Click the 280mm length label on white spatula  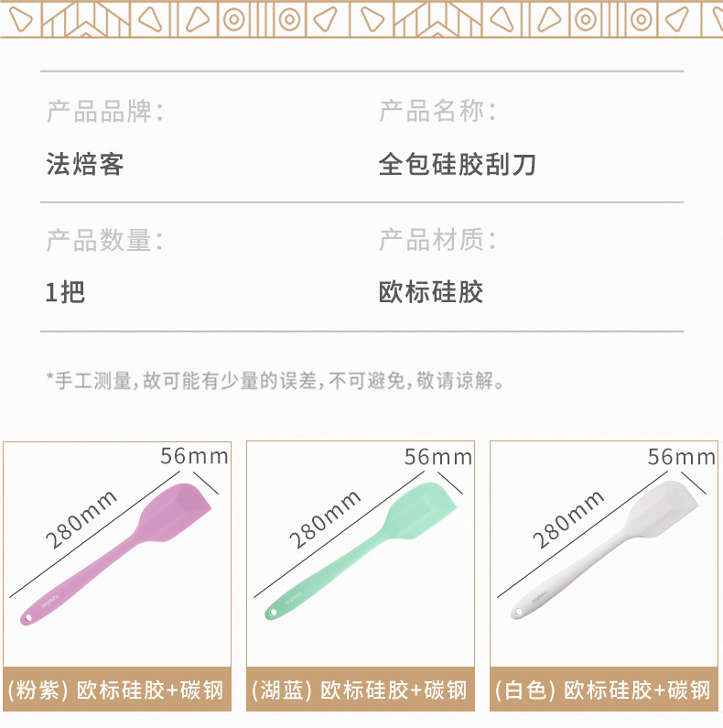569,519
